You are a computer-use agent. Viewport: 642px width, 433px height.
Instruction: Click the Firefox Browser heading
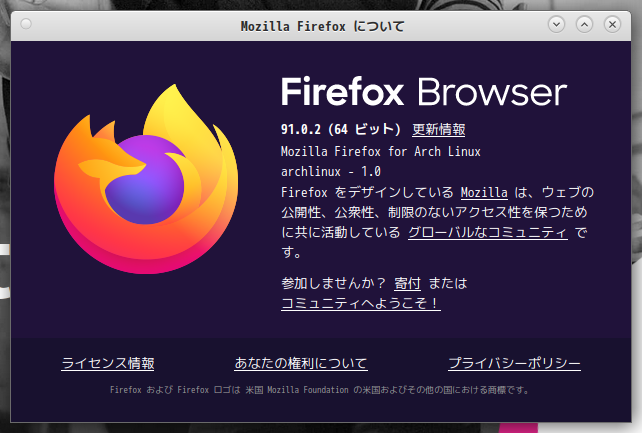tap(424, 92)
